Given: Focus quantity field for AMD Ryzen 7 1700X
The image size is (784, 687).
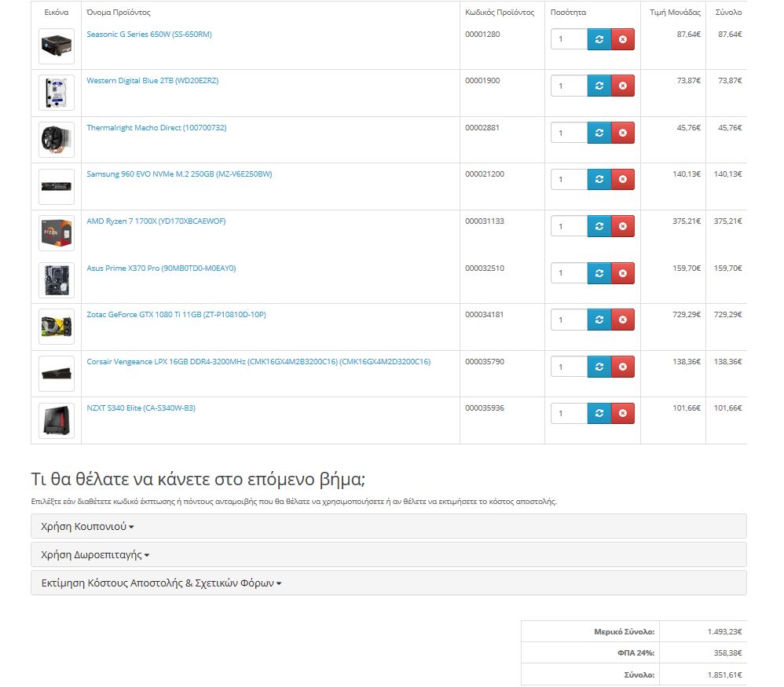Looking at the screenshot, I should click(x=569, y=226).
